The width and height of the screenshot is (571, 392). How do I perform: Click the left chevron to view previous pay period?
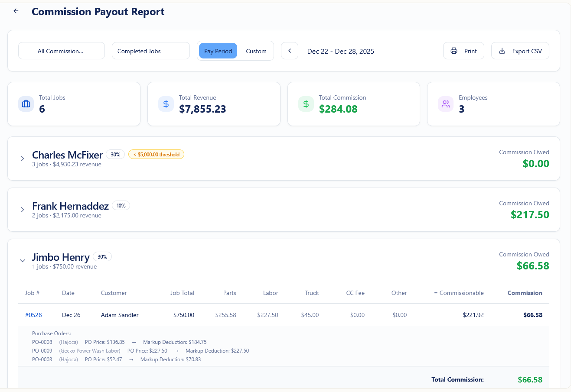click(x=289, y=51)
